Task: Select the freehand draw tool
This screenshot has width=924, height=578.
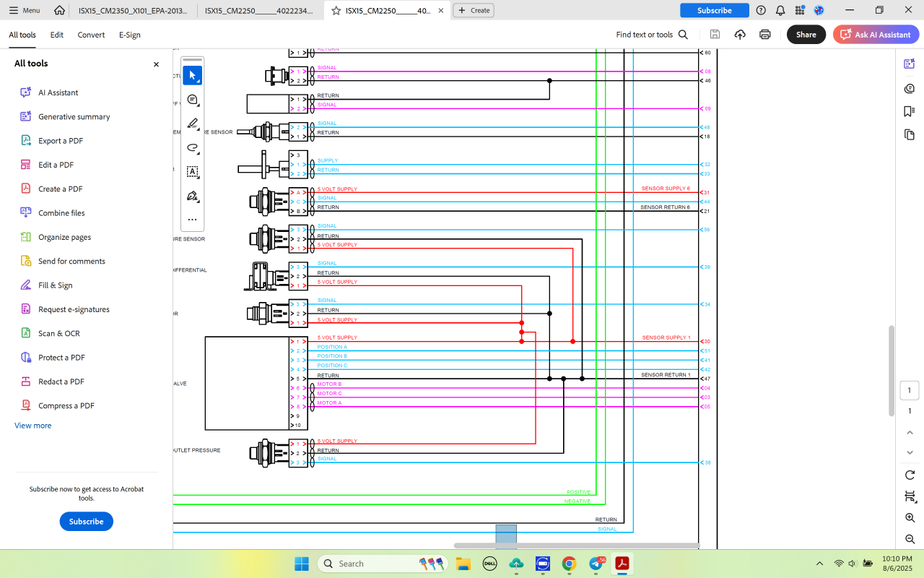Action: point(192,147)
